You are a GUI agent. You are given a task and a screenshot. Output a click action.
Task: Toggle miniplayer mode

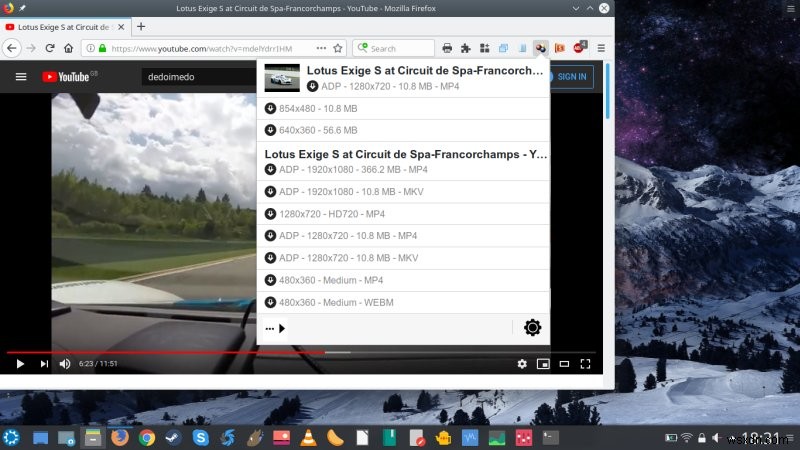[543, 364]
